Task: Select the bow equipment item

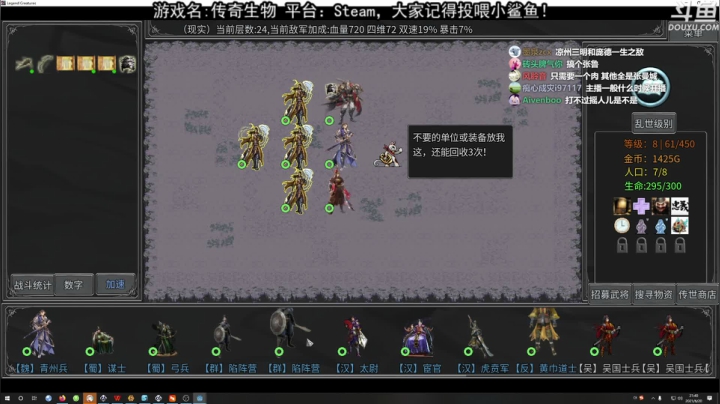Action: (x=45, y=64)
